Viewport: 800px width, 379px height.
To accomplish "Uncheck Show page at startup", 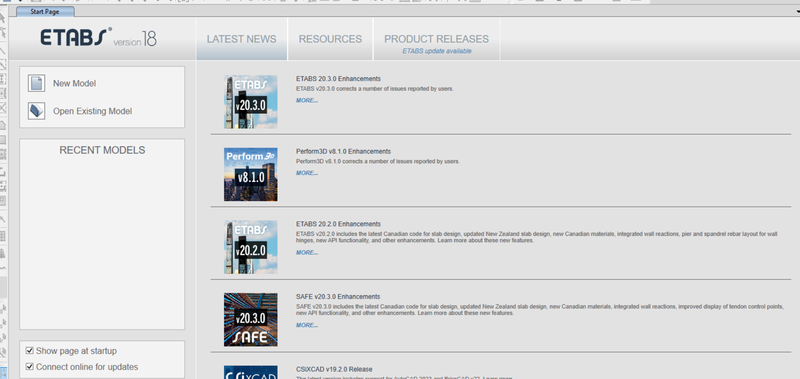I will (x=30, y=351).
